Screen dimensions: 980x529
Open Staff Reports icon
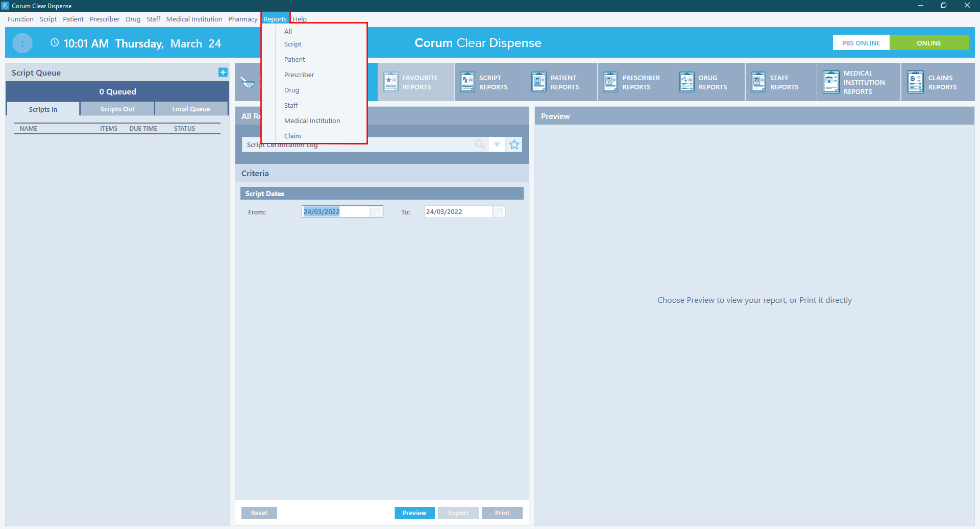point(758,82)
